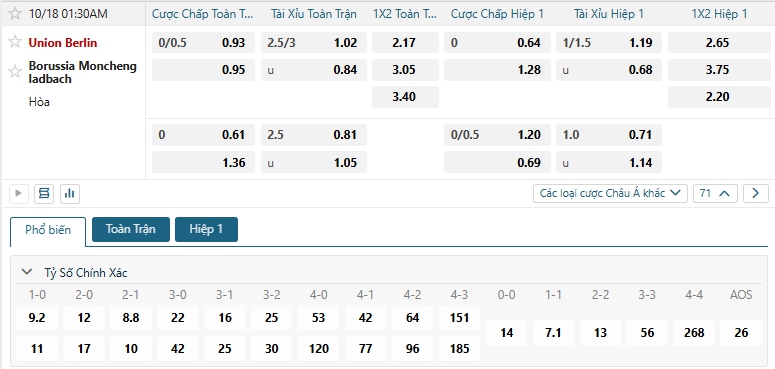The width and height of the screenshot is (775, 369).
Task: Collapse the Tỷ Số Chính Xác section
Action: [27, 272]
